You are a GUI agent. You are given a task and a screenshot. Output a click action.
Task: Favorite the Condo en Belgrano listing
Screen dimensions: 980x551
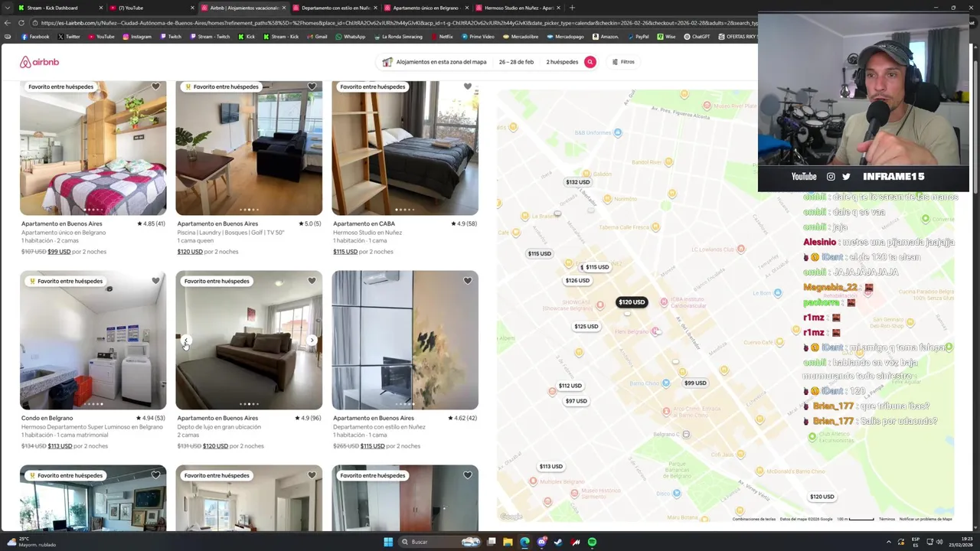pyautogui.click(x=155, y=281)
